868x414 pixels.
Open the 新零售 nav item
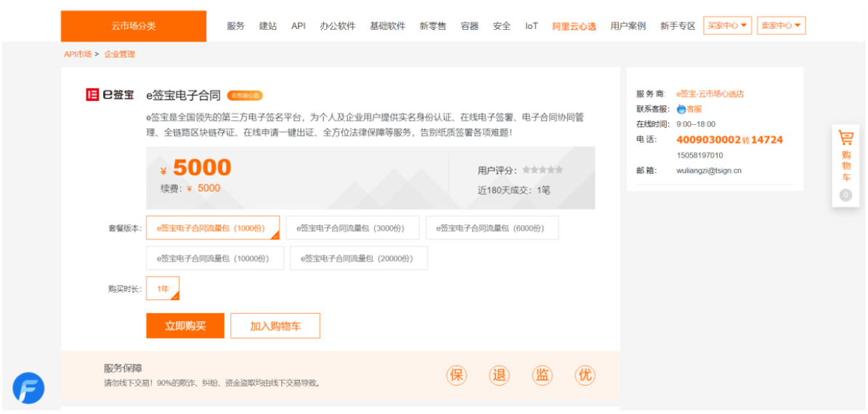tap(433, 26)
